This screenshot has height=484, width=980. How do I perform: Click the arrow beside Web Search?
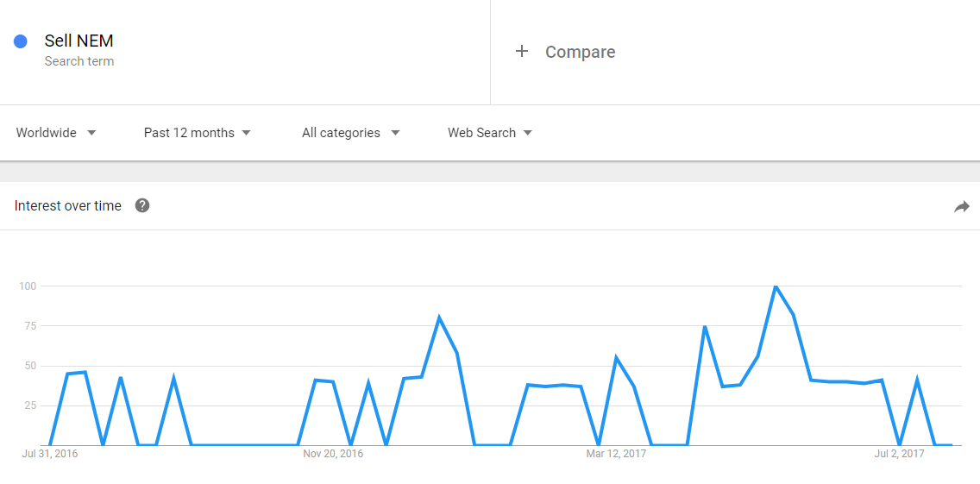(527, 133)
